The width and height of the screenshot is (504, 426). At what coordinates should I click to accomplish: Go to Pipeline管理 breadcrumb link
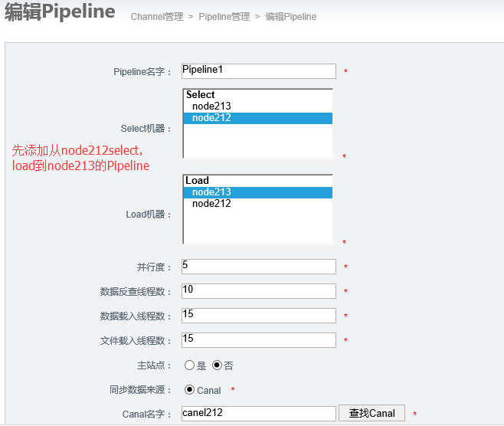[x=224, y=17]
